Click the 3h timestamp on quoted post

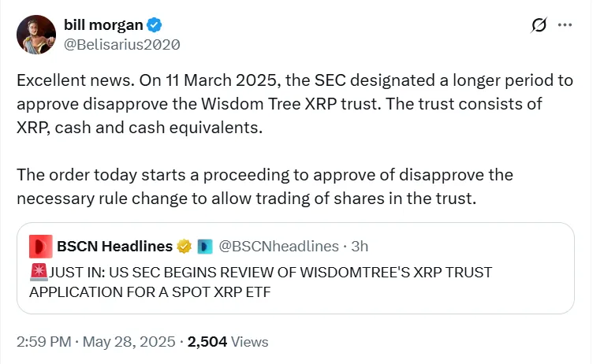click(x=360, y=247)
